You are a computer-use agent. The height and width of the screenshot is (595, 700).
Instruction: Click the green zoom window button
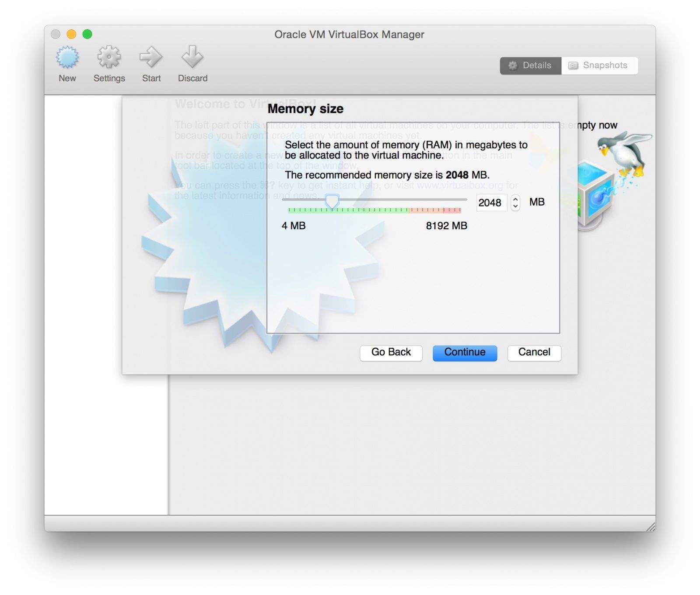(x=87, y=34)
